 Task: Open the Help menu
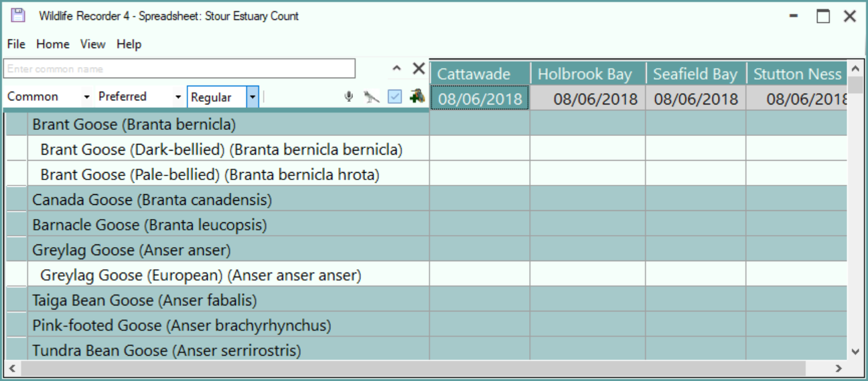click(x=129, y=44)
